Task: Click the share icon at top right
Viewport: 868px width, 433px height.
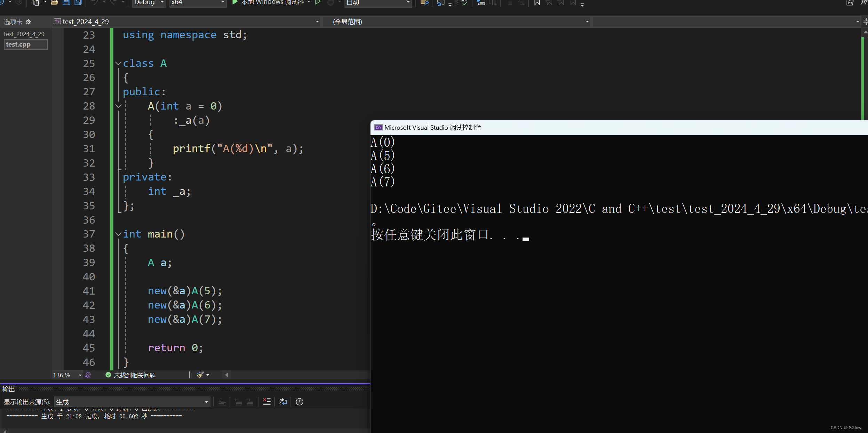Action: tap(849, 3)
